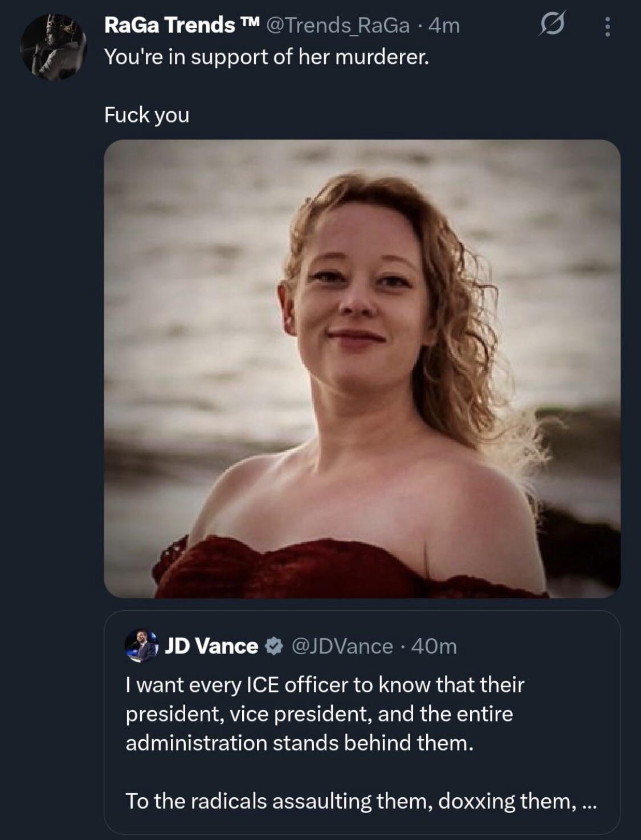Open the @JDVance handle
Image resolution: width=641 pixels, height=840 pixels.
[x=342, y=646]
